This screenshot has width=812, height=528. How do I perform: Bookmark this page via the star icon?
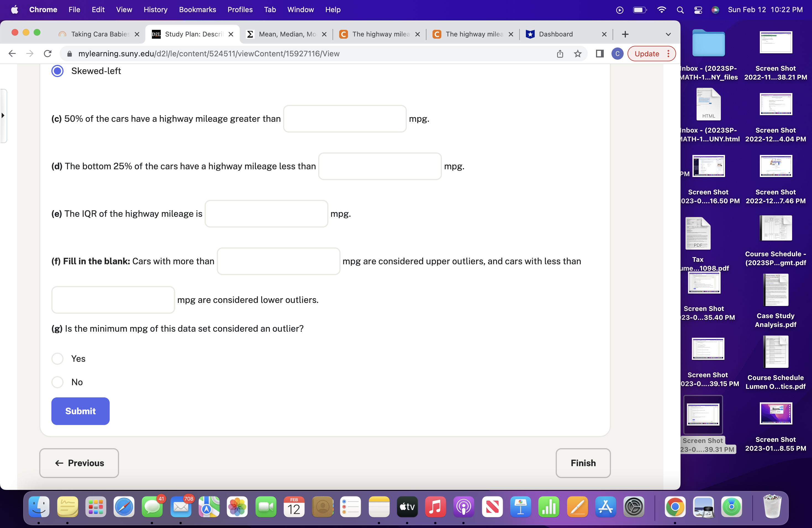578,54
